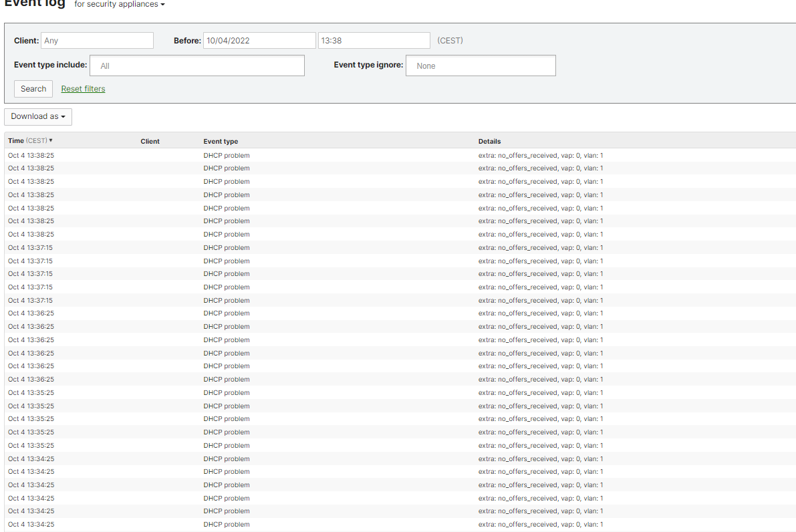Open the Reset filters link
796x532 pixels.
pos(83,88)
